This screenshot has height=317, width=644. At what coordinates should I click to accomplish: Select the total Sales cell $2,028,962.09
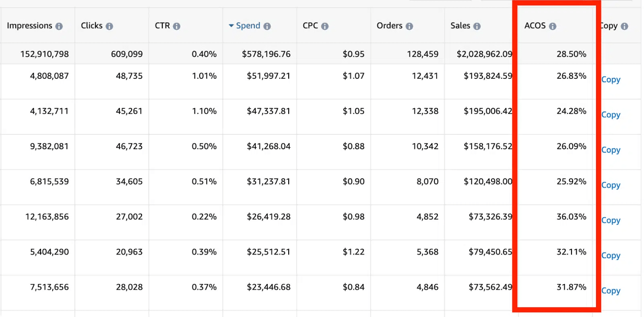click(x=484, y=54)
